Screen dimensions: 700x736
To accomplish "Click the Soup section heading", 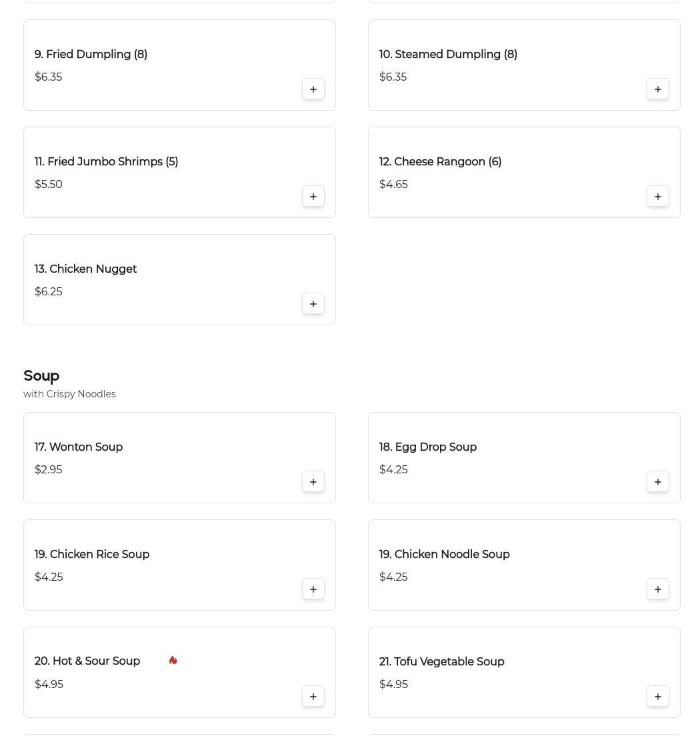I will [x=41, y=376].
